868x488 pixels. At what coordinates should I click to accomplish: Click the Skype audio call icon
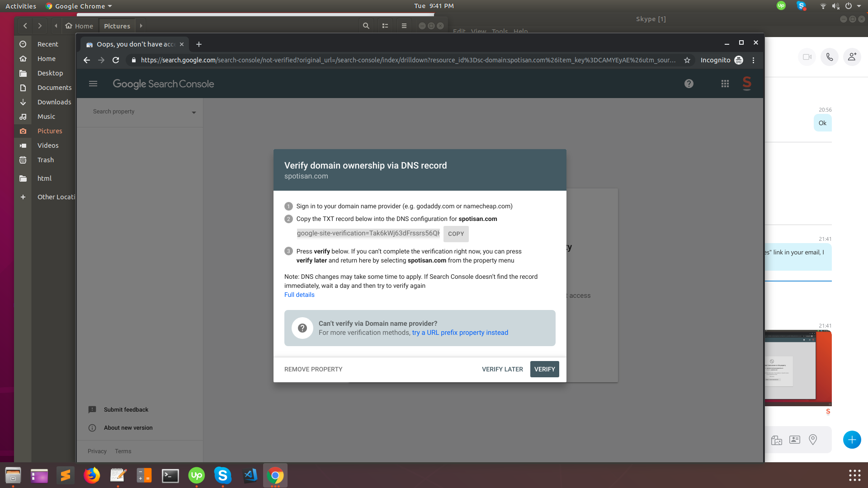[x=829, y=57]
